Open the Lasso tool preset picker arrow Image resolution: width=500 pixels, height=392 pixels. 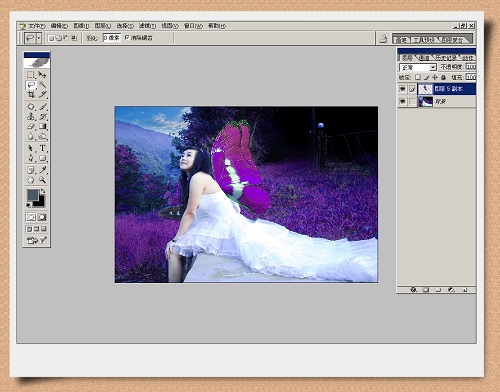39,38
